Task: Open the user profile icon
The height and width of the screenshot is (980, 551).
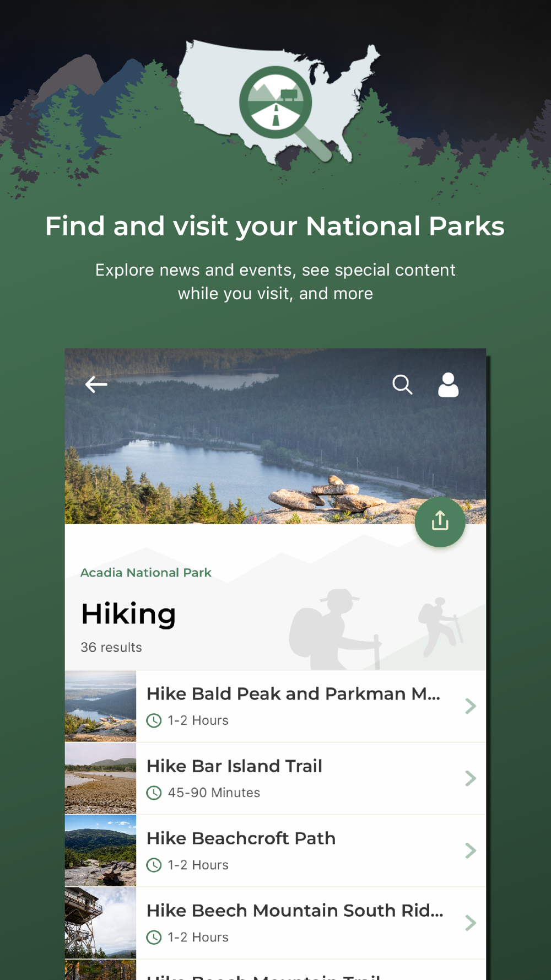Action: 448,385
